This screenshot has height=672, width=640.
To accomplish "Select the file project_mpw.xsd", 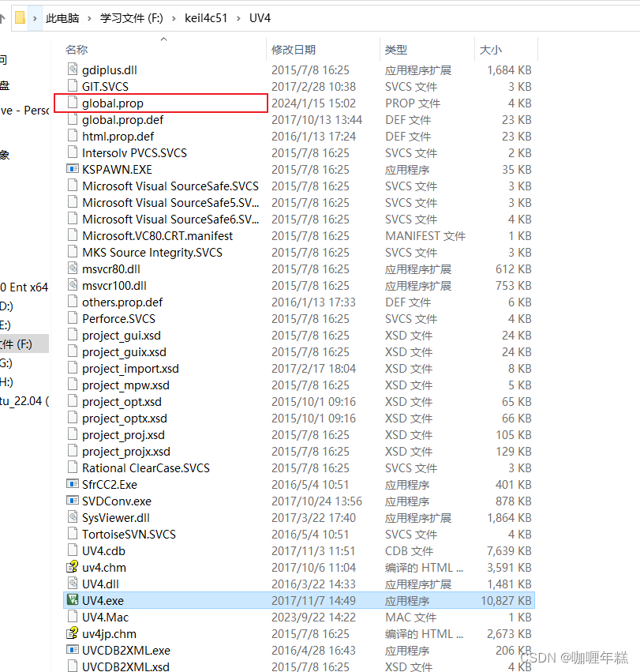I will (126, 385).
